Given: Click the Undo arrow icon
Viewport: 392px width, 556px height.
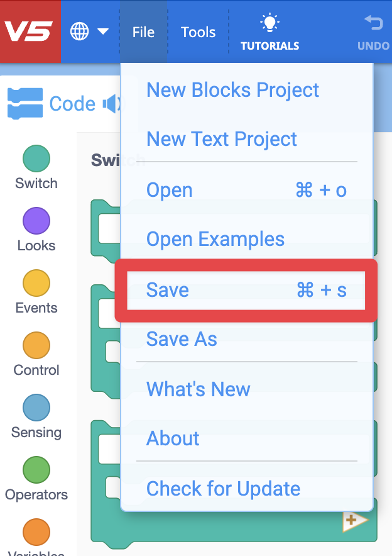Looking at the screenshot, I should point(373,23).
